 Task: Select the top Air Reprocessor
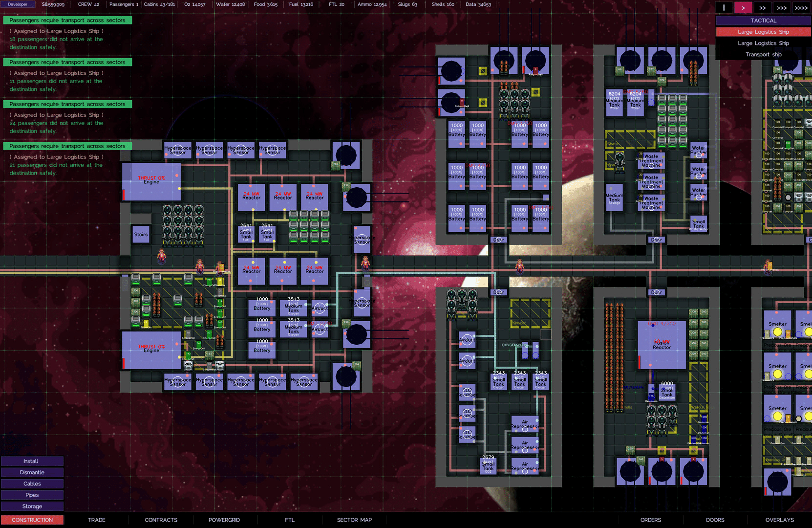pos(525,424)
